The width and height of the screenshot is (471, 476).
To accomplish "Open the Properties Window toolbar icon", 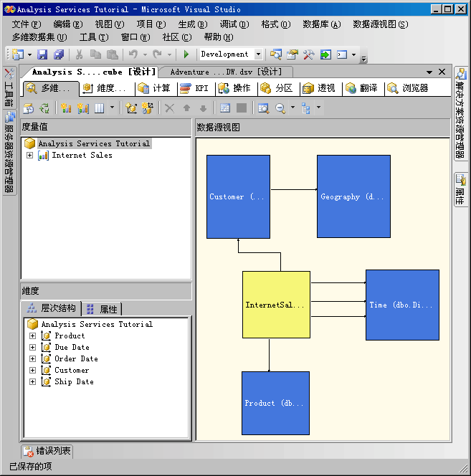I will (292, 54).
